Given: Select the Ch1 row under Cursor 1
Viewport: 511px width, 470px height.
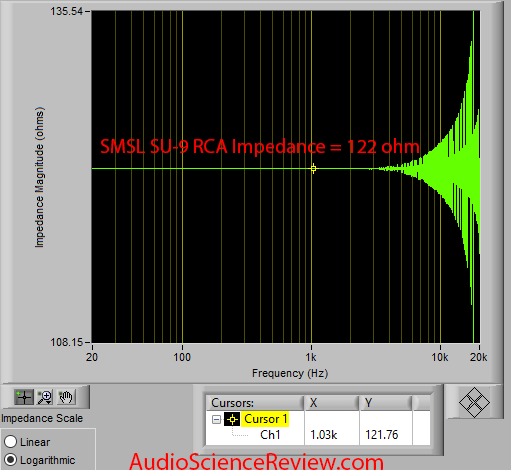Looking at the screenshot, I should 270,435.
